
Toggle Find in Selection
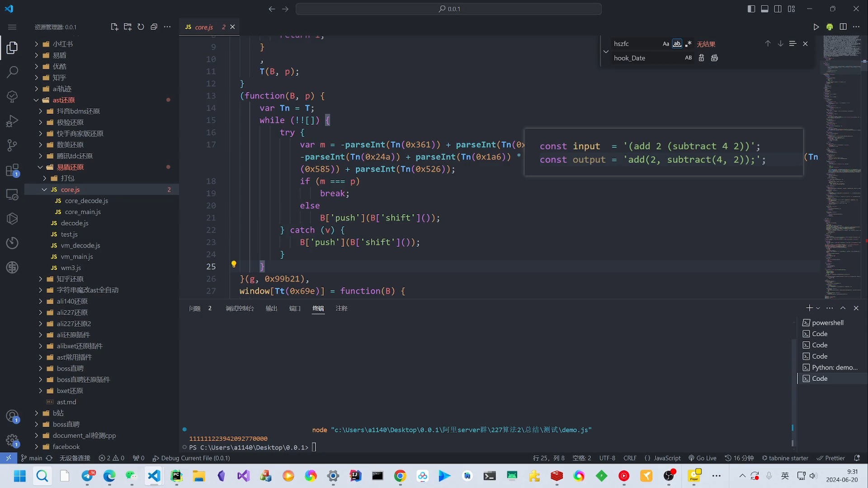pos(793,44)
